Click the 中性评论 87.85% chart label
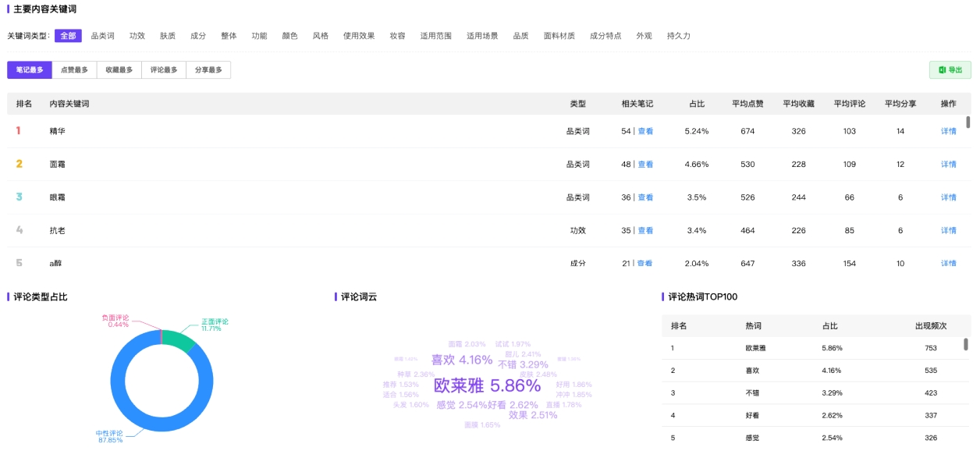Image resolution: width=980 pixels, height=465 pixels. pos(110,437)
